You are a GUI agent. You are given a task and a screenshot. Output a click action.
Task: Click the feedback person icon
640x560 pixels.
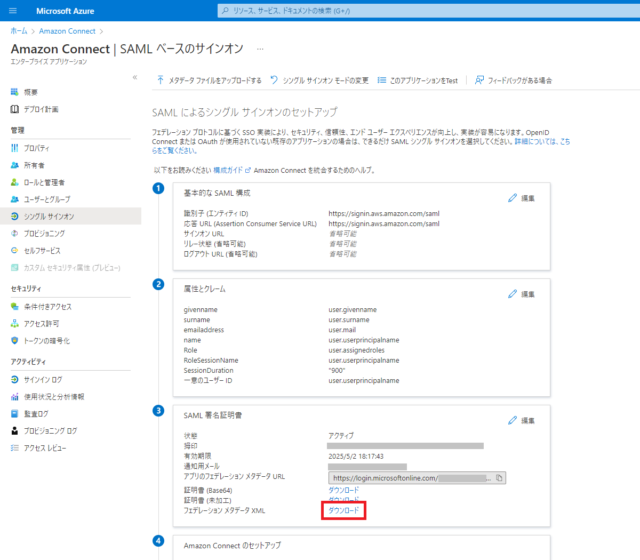pos(479,80)
